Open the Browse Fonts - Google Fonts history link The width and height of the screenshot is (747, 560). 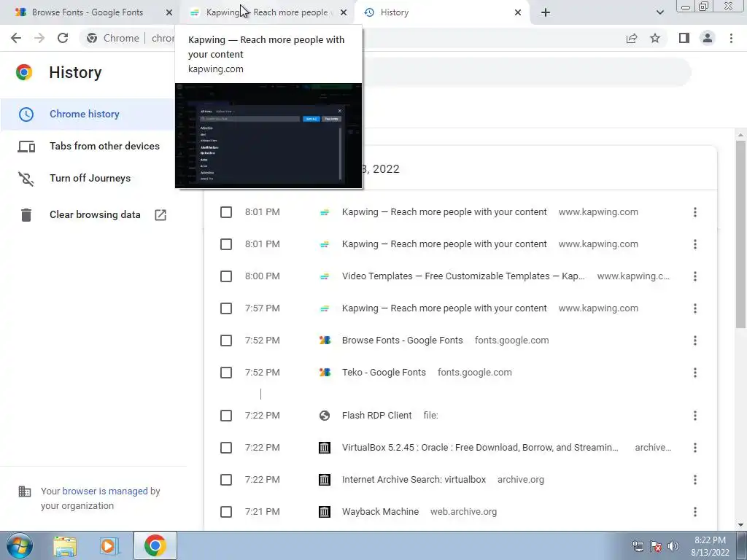[402, 341]
